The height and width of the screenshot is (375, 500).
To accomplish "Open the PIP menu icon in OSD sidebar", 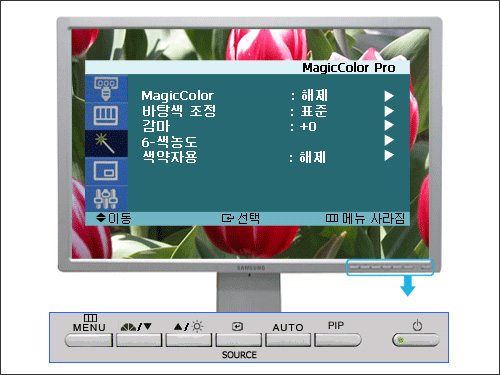I will (x=106, y=171).
